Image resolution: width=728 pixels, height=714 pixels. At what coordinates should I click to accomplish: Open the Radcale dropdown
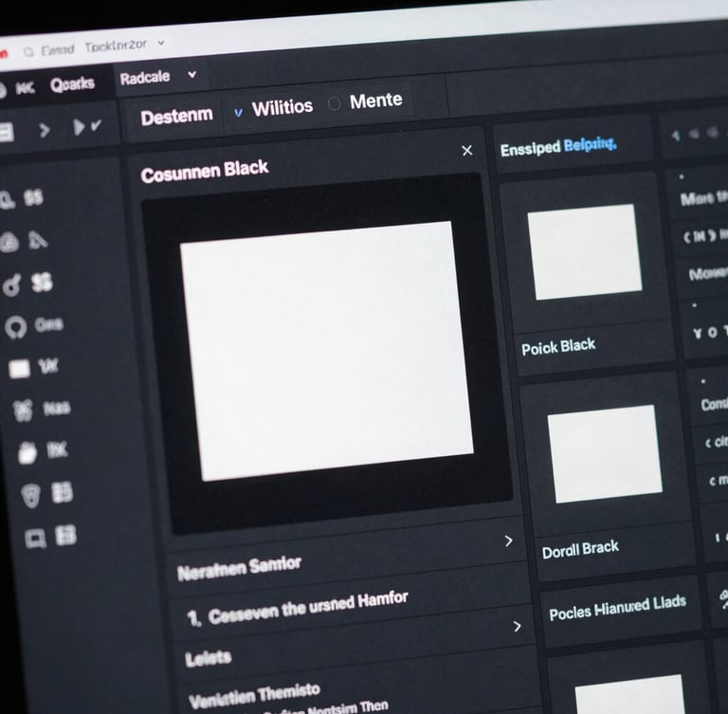[x=157, y=77]
